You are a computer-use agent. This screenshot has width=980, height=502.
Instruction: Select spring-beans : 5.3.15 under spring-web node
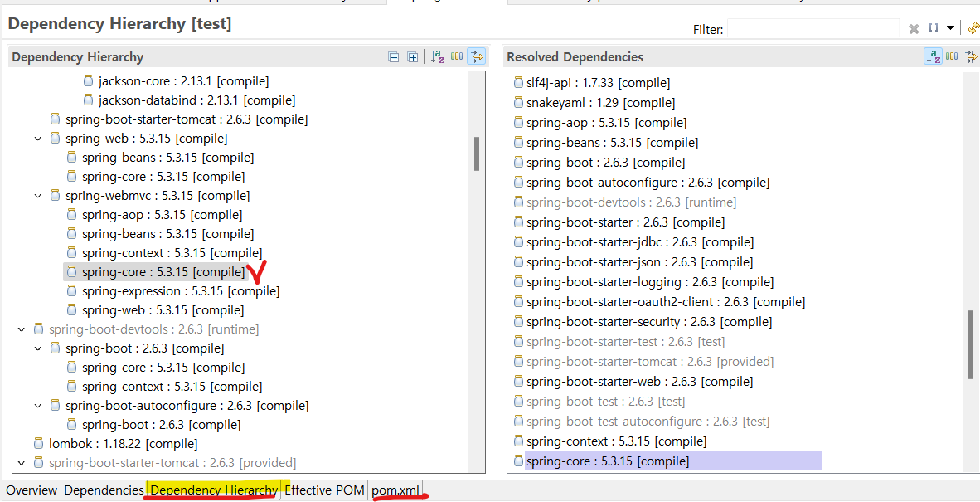168,158
